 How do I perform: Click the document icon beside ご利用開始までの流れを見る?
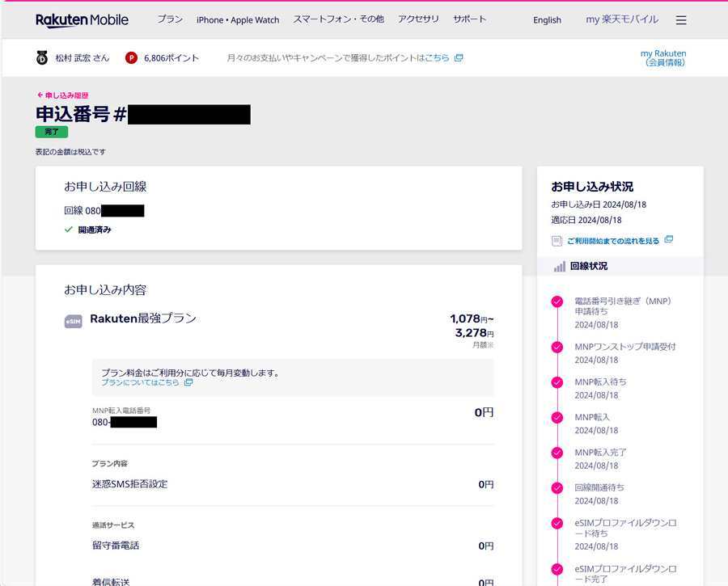coord(557,241)
